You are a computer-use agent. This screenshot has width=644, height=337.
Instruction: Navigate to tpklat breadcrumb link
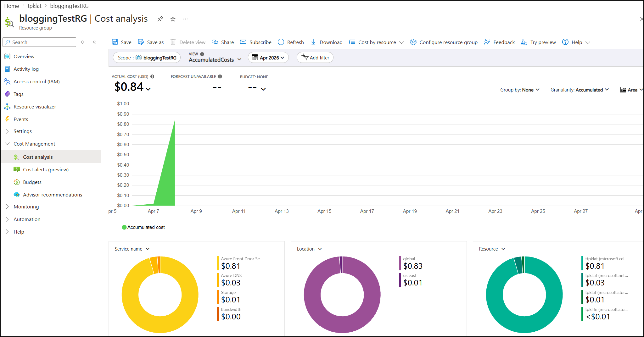(34, 6)
